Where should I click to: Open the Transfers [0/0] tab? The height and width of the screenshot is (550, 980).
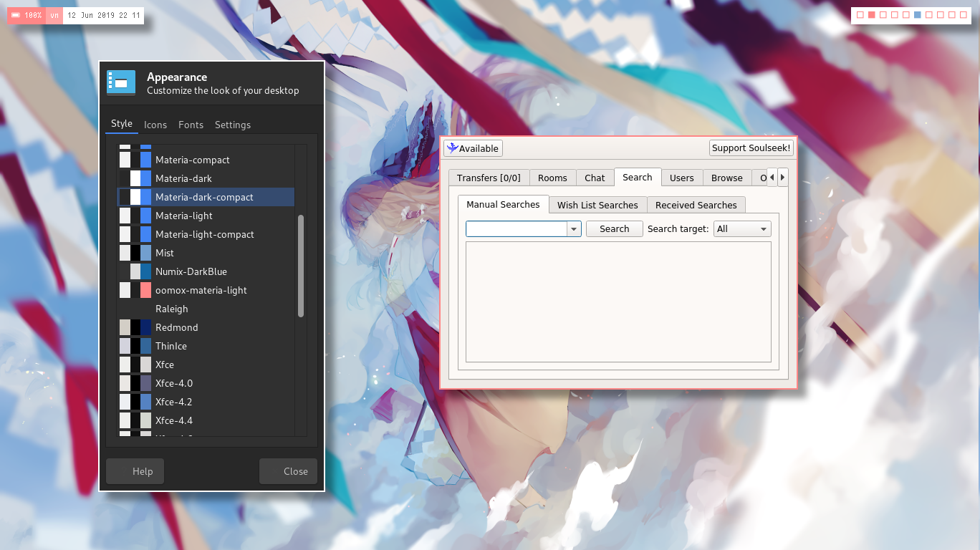(489, 178)
